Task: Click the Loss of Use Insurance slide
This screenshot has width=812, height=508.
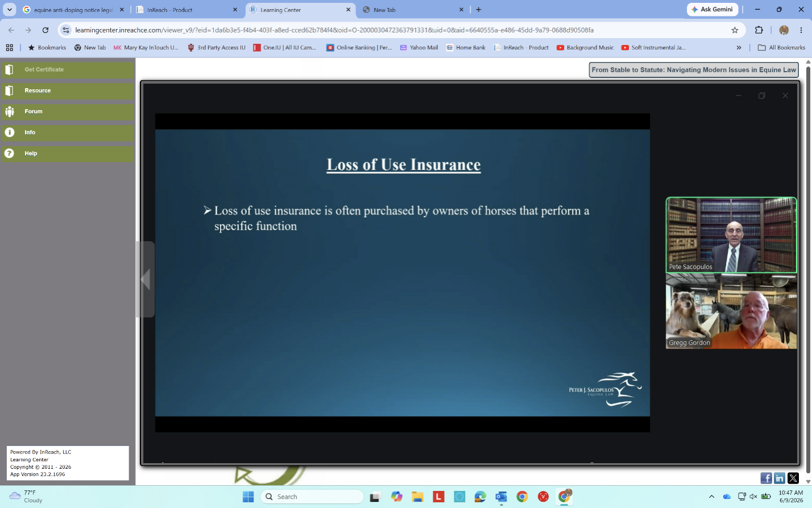Action: [403, 273]
